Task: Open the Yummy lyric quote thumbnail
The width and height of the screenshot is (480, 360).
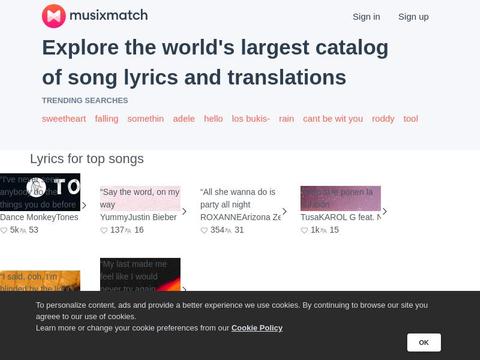Action: 140,198
